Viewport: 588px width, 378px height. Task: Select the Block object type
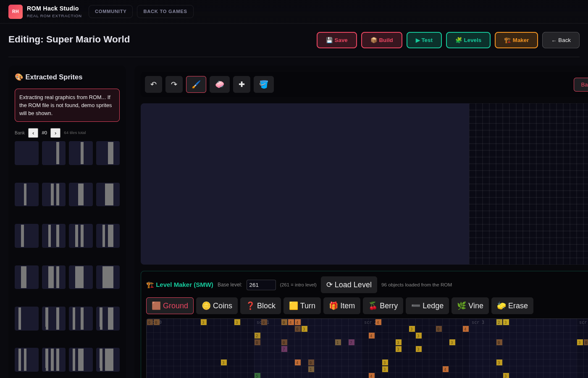coord(260,306)
